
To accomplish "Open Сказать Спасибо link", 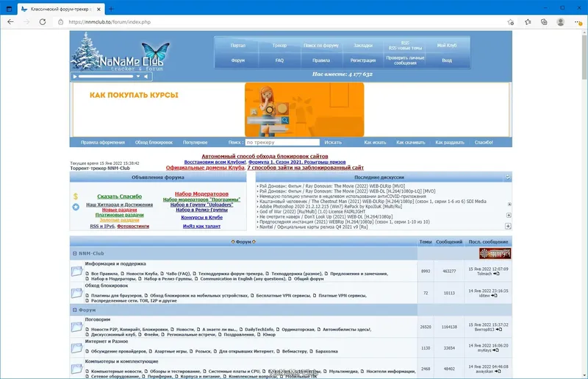I will click(x=119, y=196).
